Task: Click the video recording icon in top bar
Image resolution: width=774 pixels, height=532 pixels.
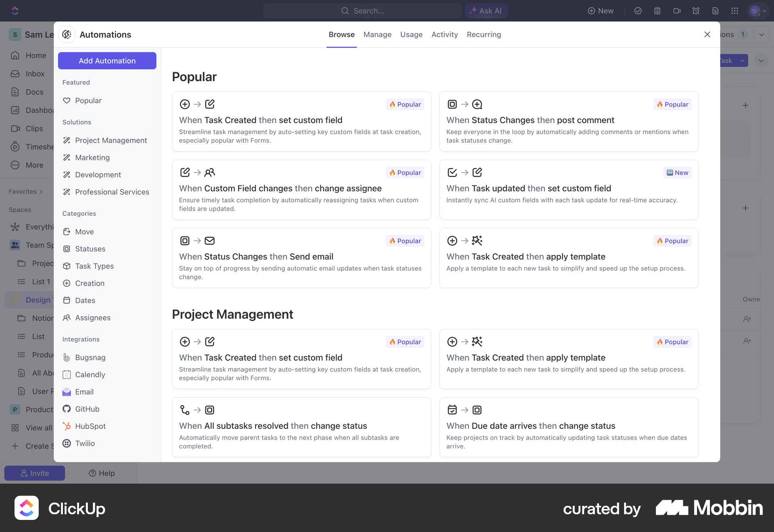Action: click(x=677, y=11)
